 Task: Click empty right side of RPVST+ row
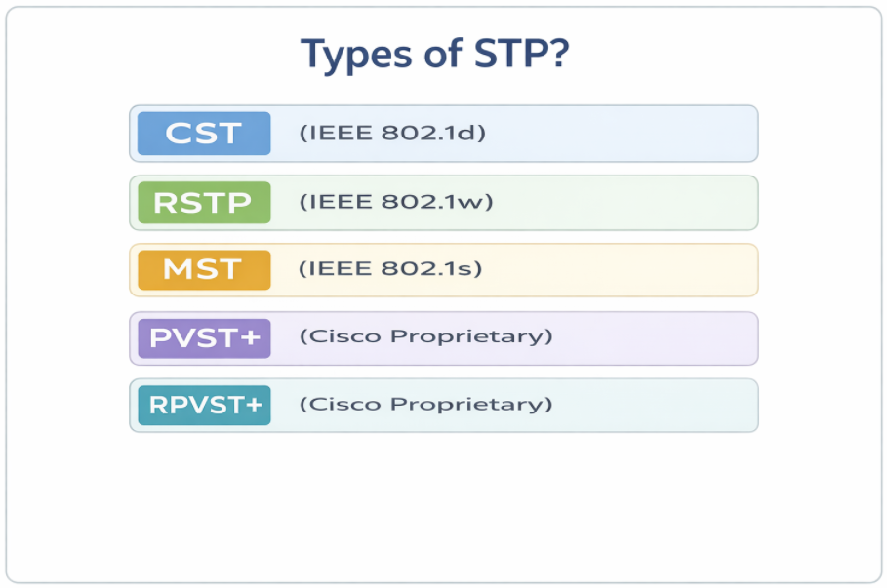coord(664,405)
